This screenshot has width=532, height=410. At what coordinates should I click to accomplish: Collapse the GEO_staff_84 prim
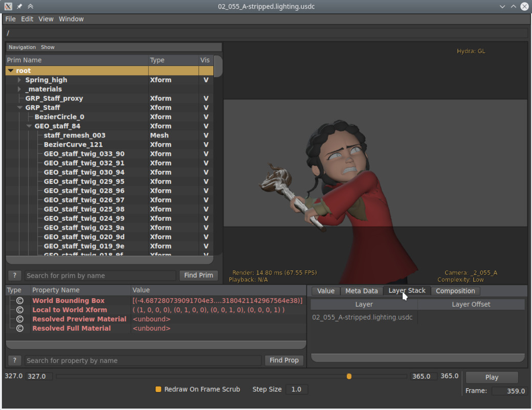(x=29, y=126)
